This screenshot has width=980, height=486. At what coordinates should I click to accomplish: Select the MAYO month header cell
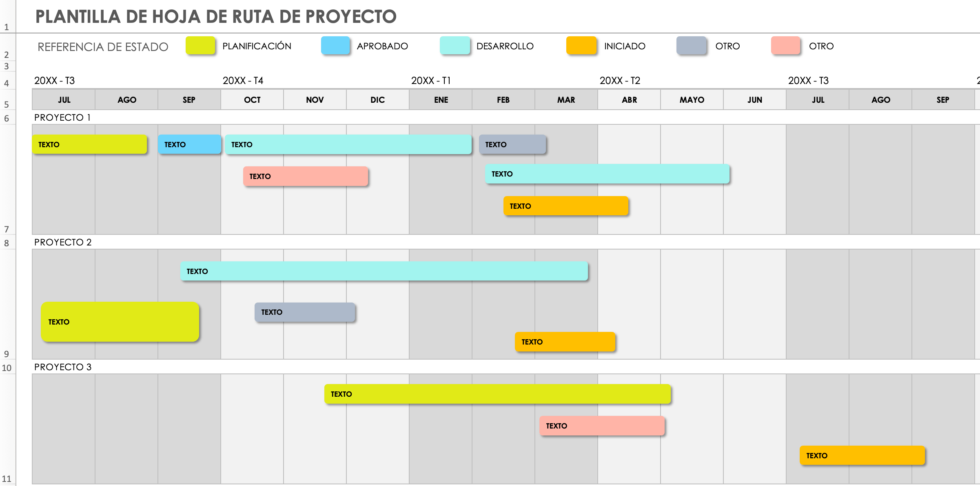point(692,100)
